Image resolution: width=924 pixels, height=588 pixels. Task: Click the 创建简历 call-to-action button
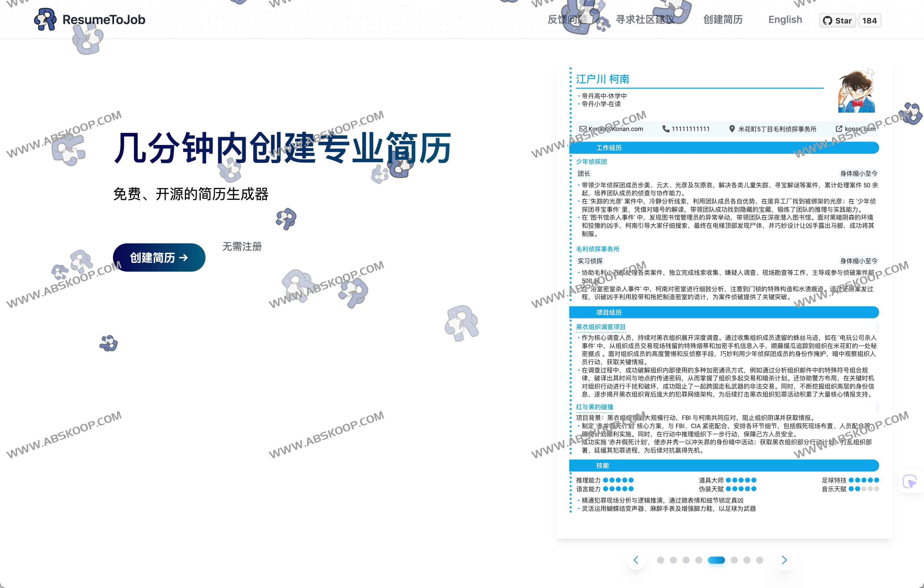(x=159, y=258)
